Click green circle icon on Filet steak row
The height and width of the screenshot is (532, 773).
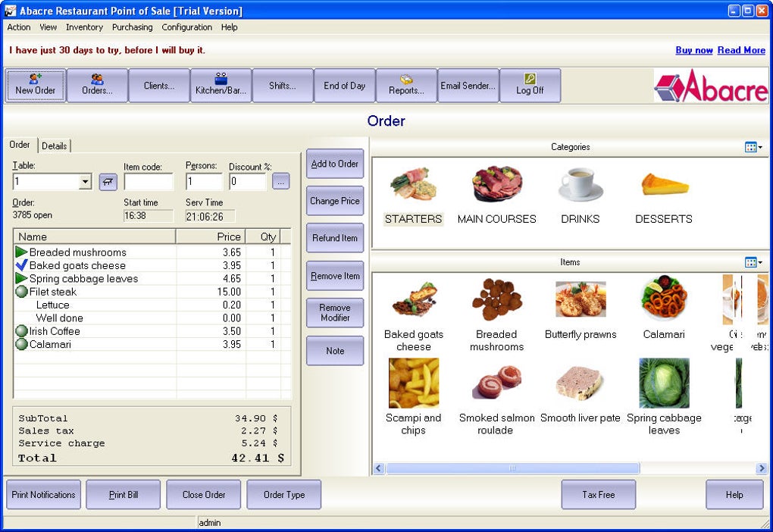(x=21, y=292)
